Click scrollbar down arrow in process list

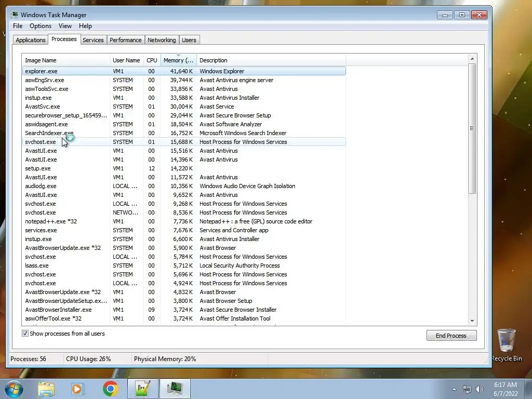(472, 321)
